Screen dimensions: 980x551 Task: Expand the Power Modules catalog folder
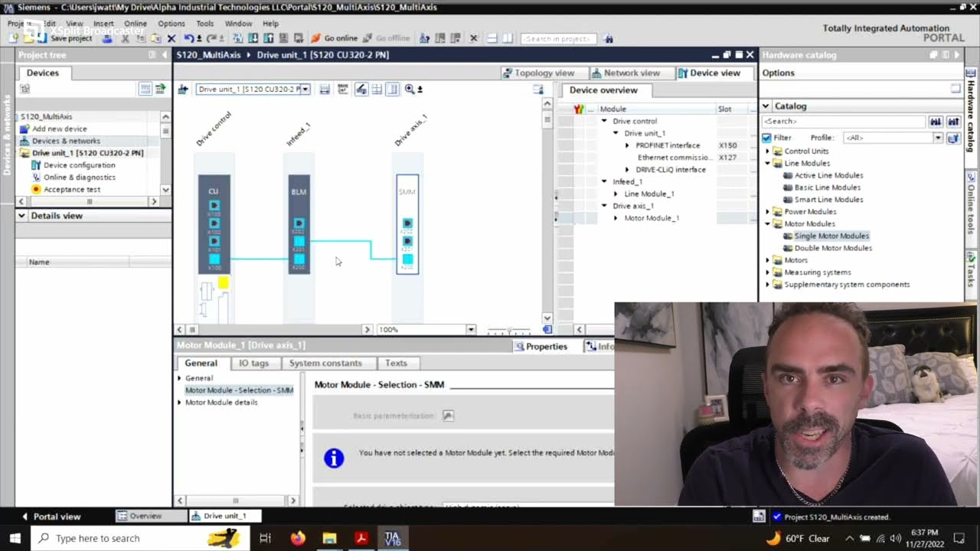tap(768, 212)
